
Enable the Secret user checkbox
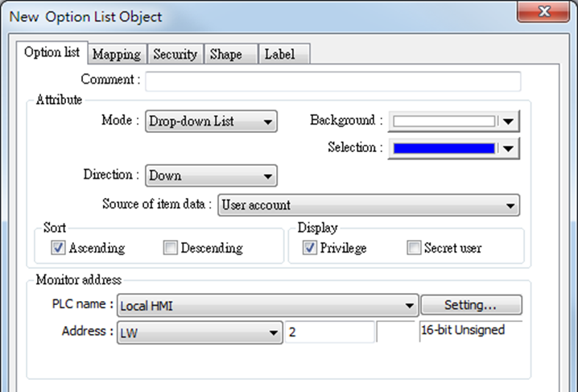[x=414, y=248]
